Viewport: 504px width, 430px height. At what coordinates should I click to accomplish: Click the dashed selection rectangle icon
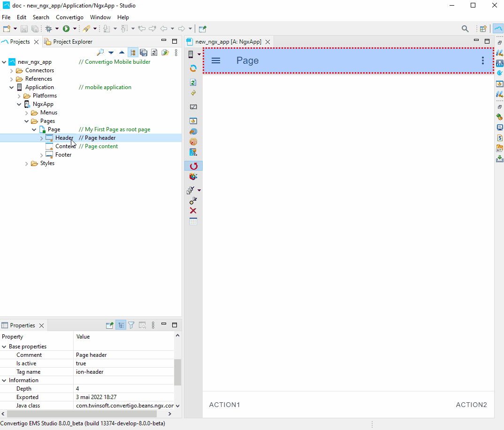click(x=193, y=107)
